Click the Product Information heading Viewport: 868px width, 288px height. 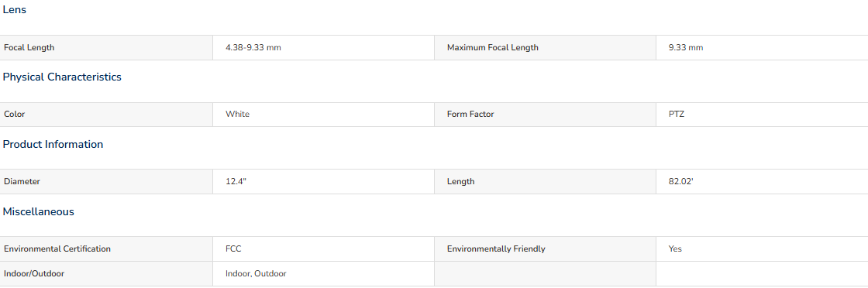pyautogui.click(x=53, y=144)
